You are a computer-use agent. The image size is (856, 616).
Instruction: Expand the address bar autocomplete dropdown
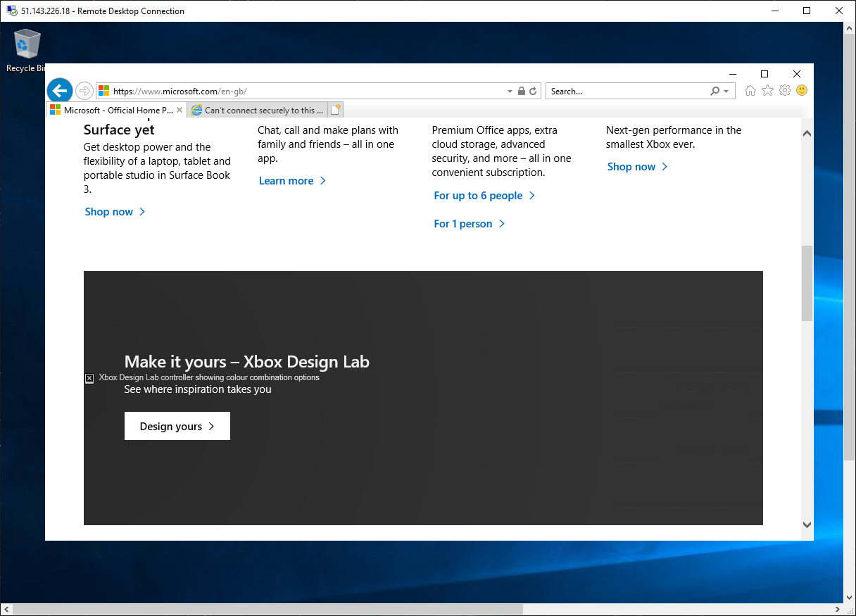[x=509, y=91]
